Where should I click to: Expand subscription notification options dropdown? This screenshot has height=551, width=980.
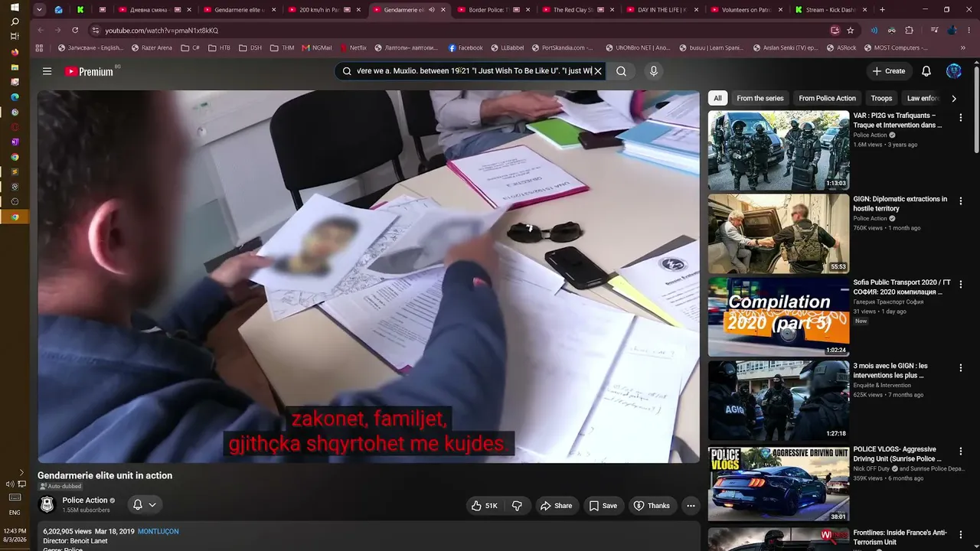pyautogui.click(x=145, y=505)
